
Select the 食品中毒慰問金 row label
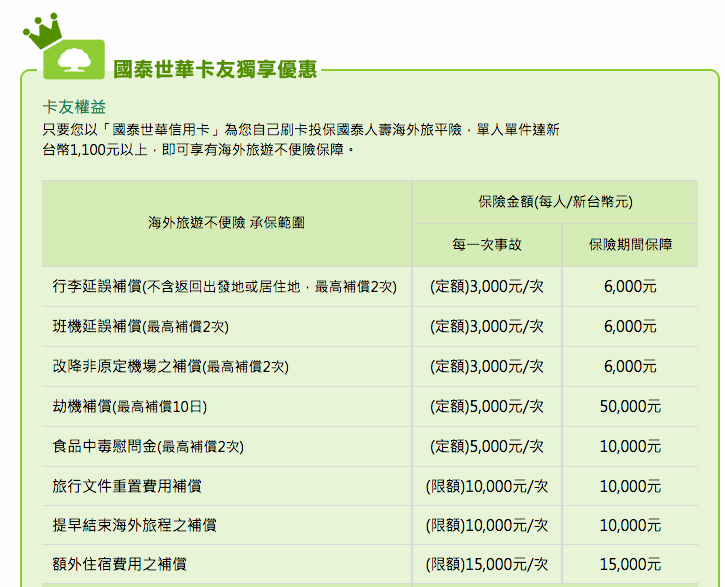click(148, 446)
